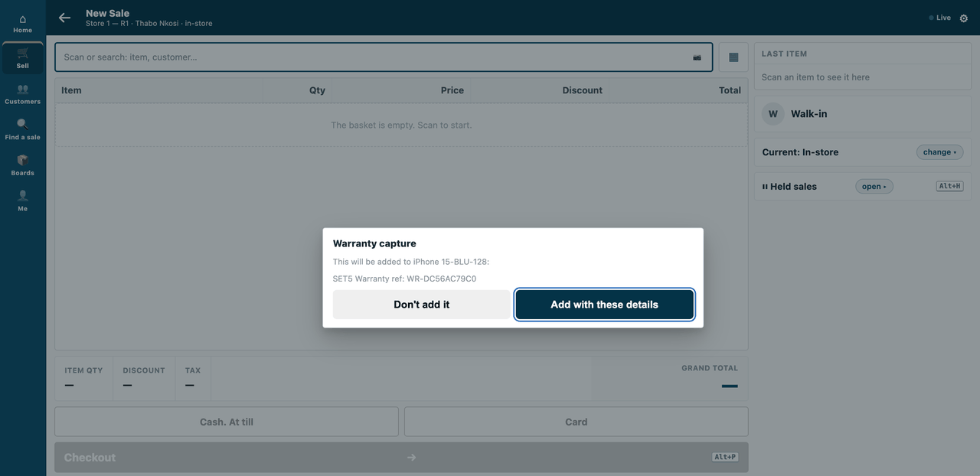Open settings via the gear icon
This screenshot has height=476, width=980.
point(964,18)
